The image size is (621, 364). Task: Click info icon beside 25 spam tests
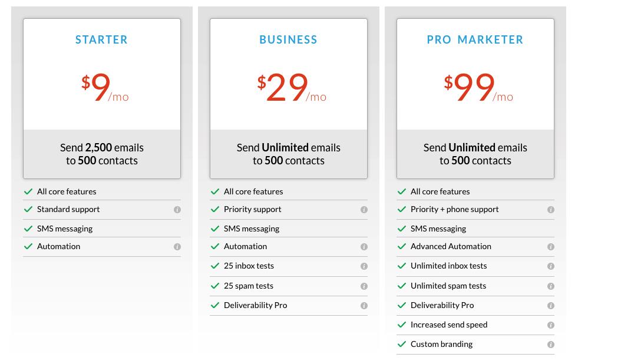click(364, 286)
